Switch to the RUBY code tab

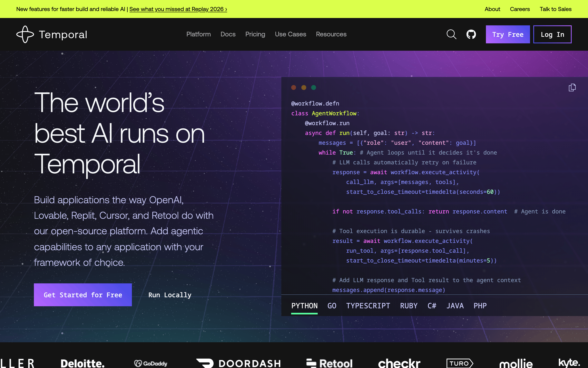click(x=409, y=306)
